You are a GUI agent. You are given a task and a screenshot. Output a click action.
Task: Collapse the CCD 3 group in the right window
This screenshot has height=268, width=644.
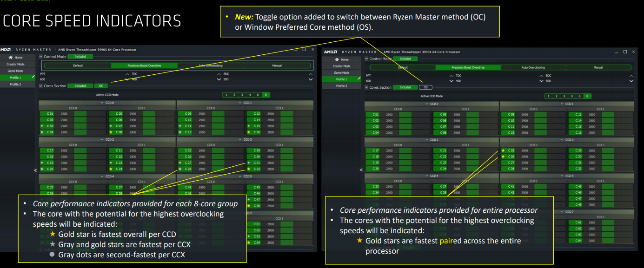pos(562,140)
